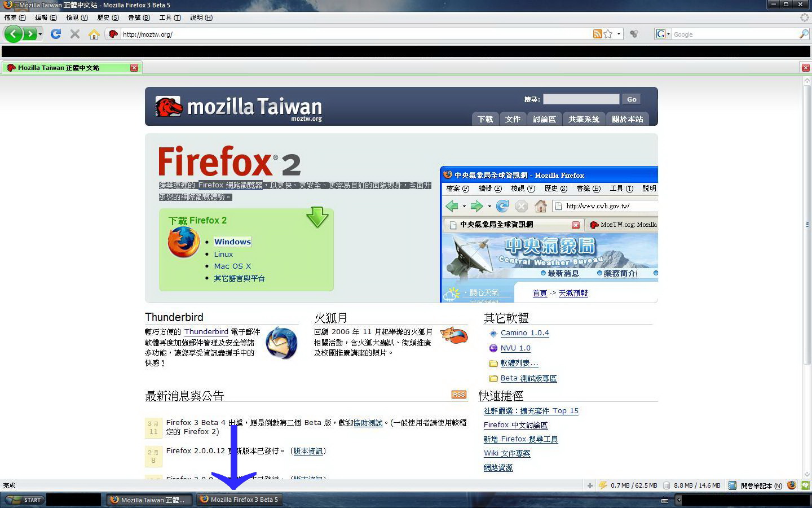Open the 其它語言與平台 link
The image size is (812, 508).
tap(240, 278)
